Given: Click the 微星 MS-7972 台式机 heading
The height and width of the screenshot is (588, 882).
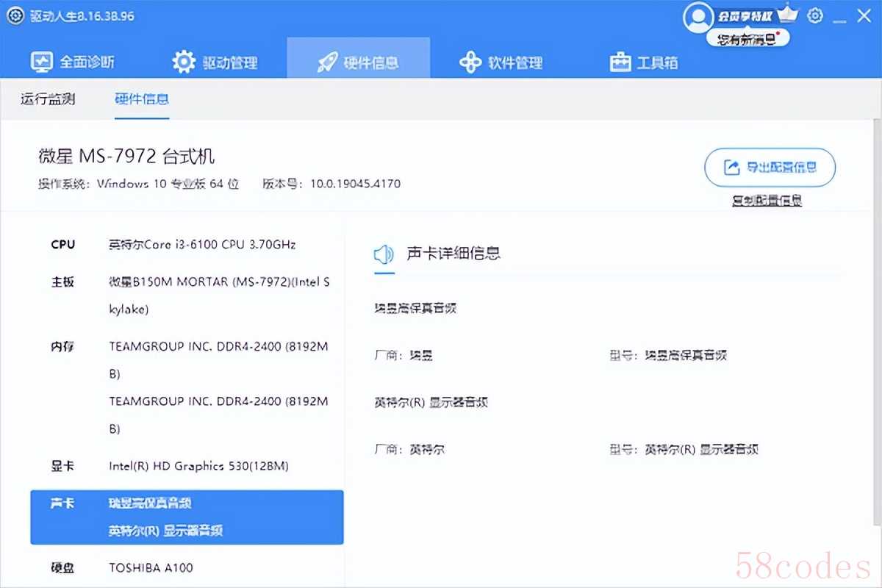Looking at the screenshot, I should pos(126,156).
